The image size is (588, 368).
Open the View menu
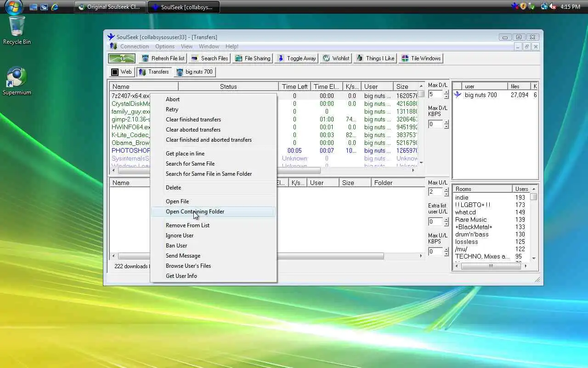click(187, 46)
